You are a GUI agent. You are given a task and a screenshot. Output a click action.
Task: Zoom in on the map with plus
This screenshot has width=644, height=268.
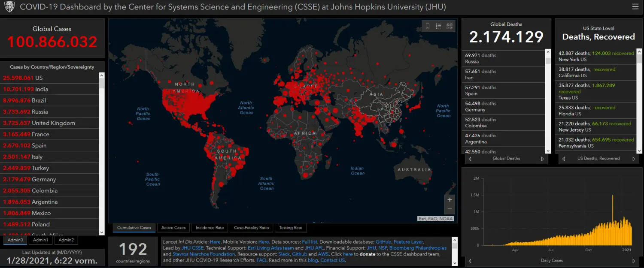[x=450, y=200]
